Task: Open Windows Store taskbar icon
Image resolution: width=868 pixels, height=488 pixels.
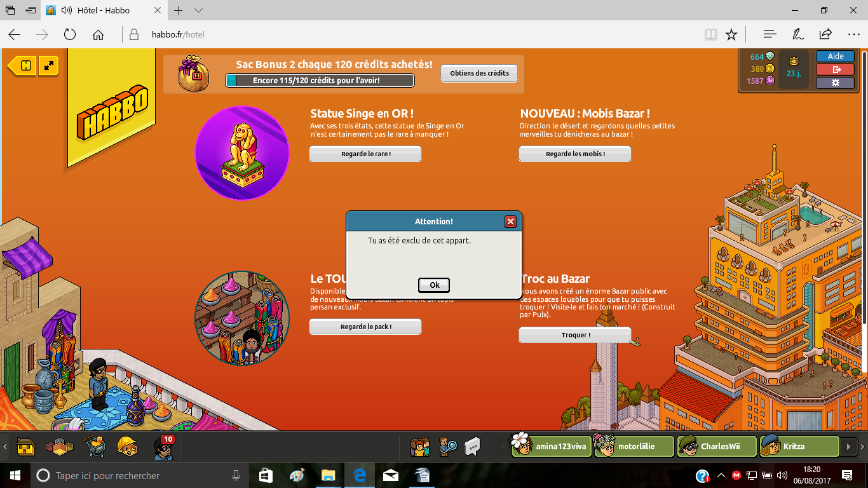Action: (266, 475)
